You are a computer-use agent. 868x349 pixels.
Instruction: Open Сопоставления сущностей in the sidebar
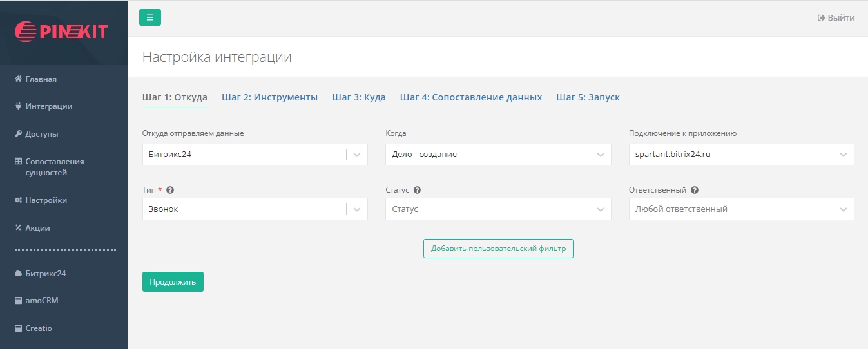(x=54, y=167)
